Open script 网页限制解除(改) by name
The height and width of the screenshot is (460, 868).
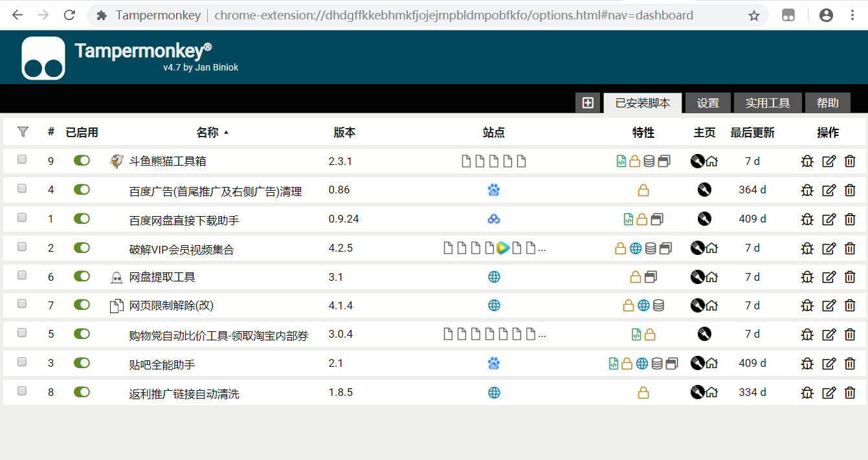[172, 306]
